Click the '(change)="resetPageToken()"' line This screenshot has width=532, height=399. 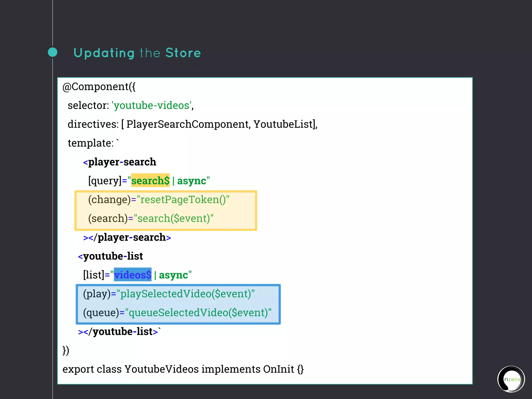(159, 199)
